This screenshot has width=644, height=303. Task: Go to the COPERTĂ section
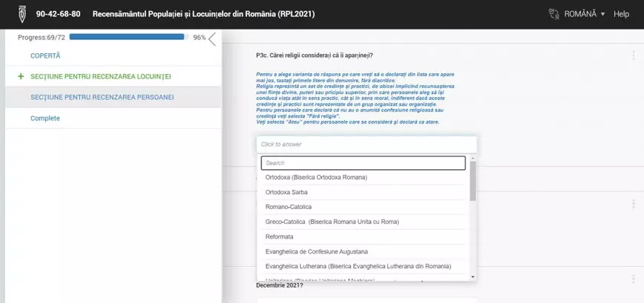(x=45, y=55)
